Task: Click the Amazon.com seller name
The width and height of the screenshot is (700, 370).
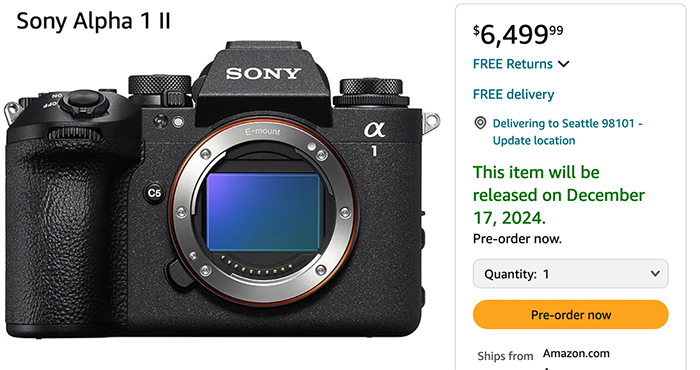Action: [576, 353]
